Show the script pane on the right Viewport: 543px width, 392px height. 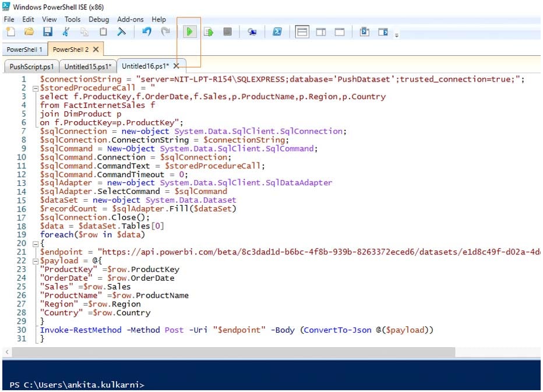[x=321, y=32]
